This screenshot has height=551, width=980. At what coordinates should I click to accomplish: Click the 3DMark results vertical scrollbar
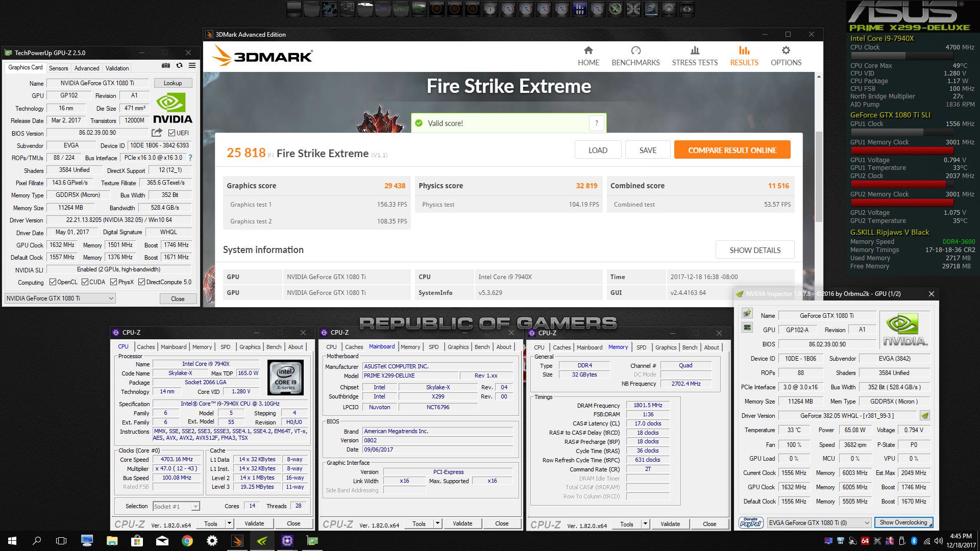(819, 176)
